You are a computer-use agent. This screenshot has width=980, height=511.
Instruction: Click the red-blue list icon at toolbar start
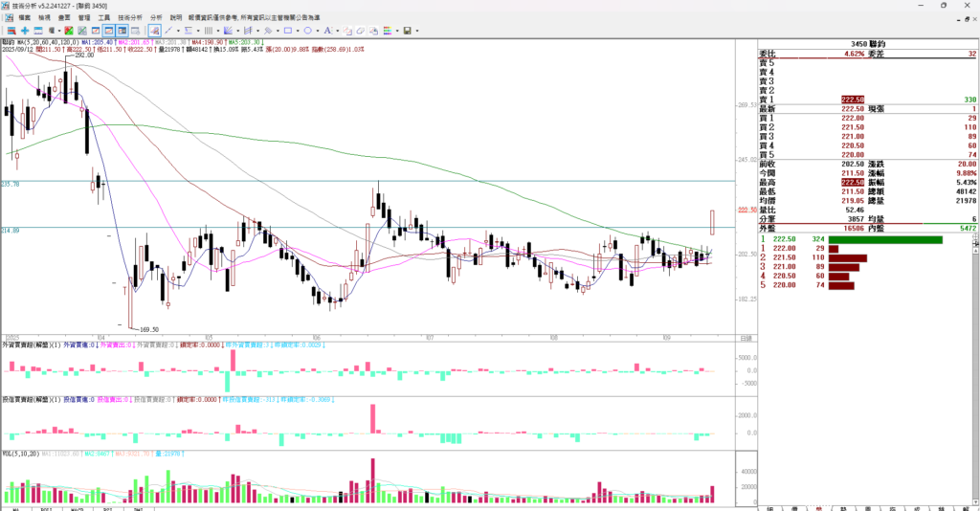11,30
